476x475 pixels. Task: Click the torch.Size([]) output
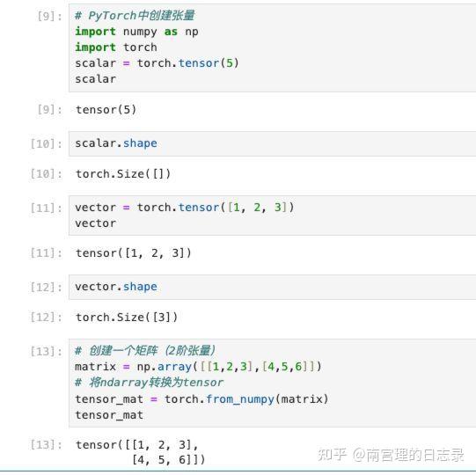pyautogui.click(x=123, y=174)
